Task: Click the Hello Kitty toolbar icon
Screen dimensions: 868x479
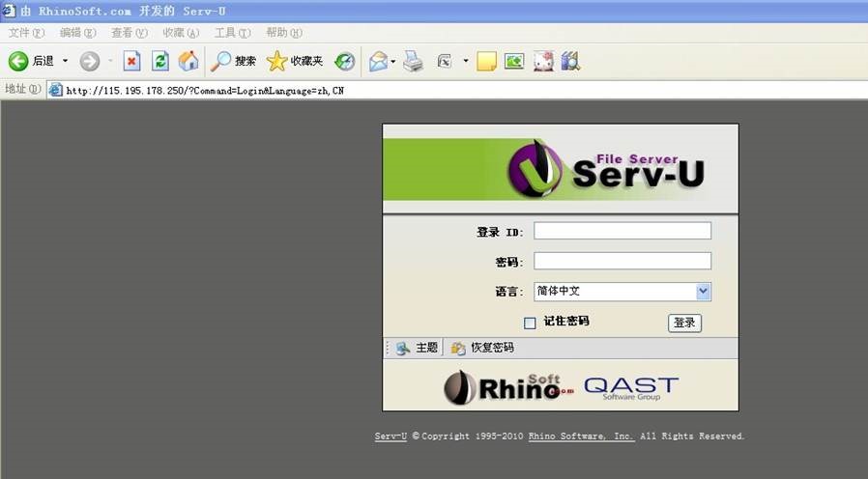Action: tap(543, 62)
